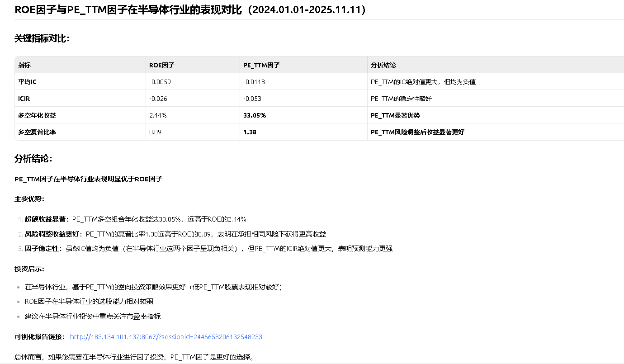624x364 pixels.
Task: Click the 'PE_TTM显著优势' conclusion cell
Action: pos(395,115)
